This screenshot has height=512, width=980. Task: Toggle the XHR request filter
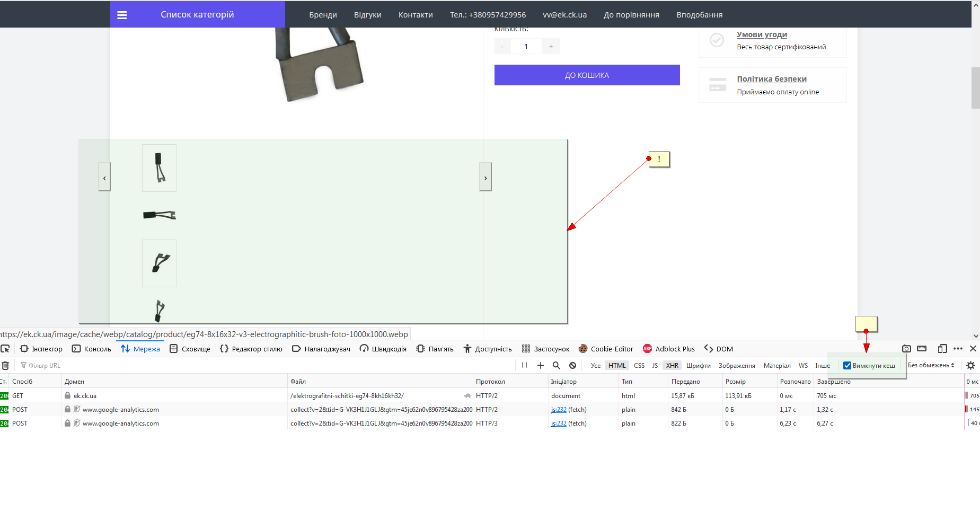672,366
